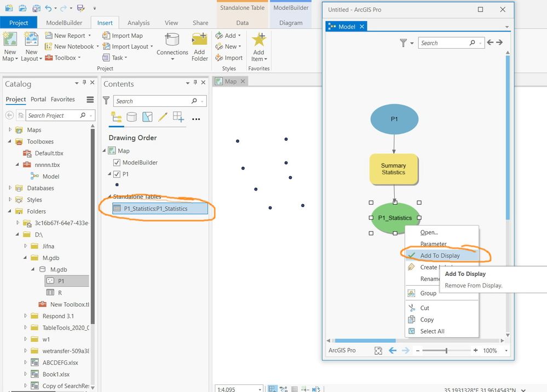
Task: Click the Undo arrow in quick access toolbar
Action: click(x=49, y=8)
